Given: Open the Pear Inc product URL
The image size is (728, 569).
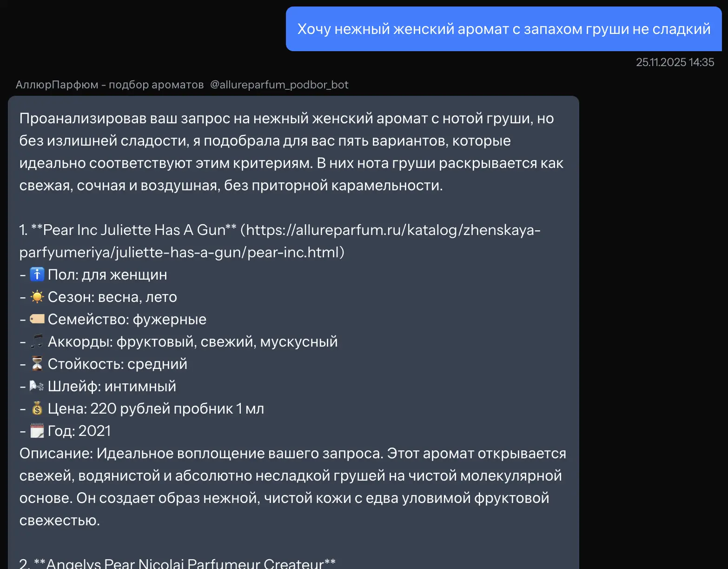Looking at the screenshot, I should 390,230.
